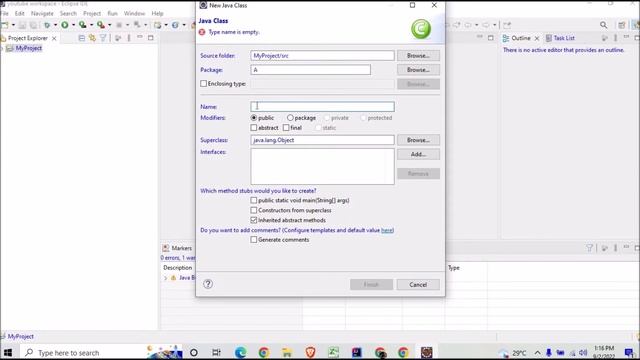Click into the Name input field
This screenshot has height=360, width=640.
pos(322,107)
